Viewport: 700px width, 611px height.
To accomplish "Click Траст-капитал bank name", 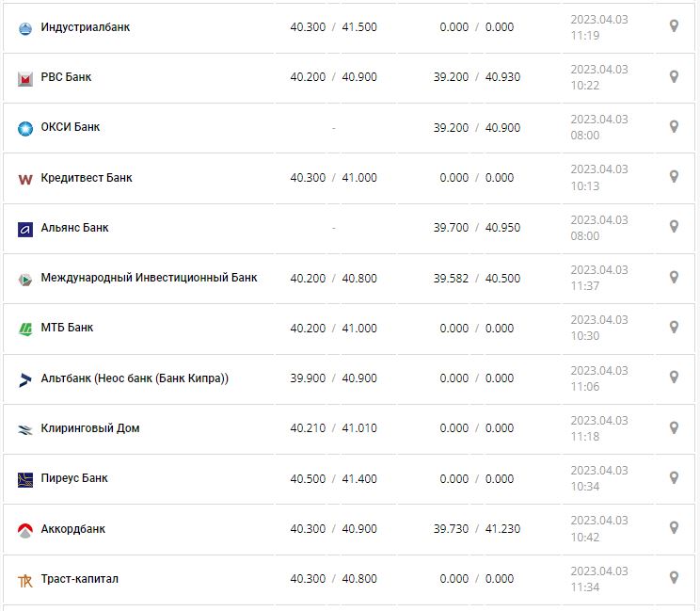I will coord(80,579).
